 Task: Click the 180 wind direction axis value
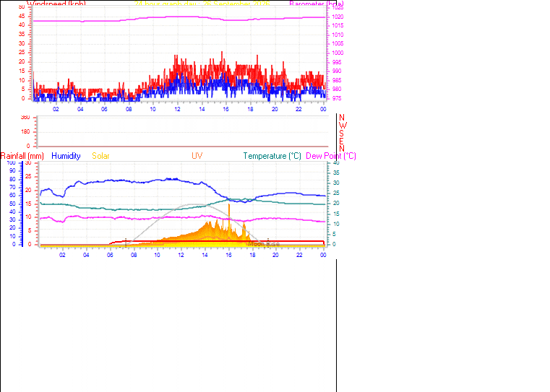tap(25, 131)
